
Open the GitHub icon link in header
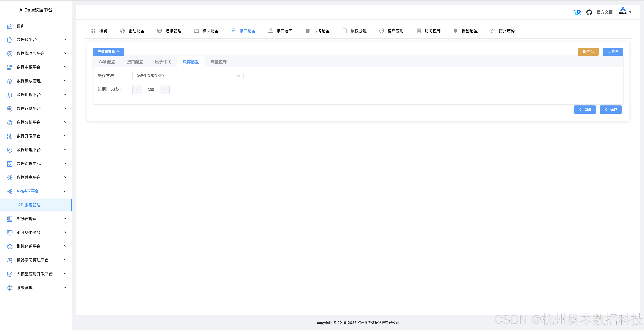(x=589, y=12)
